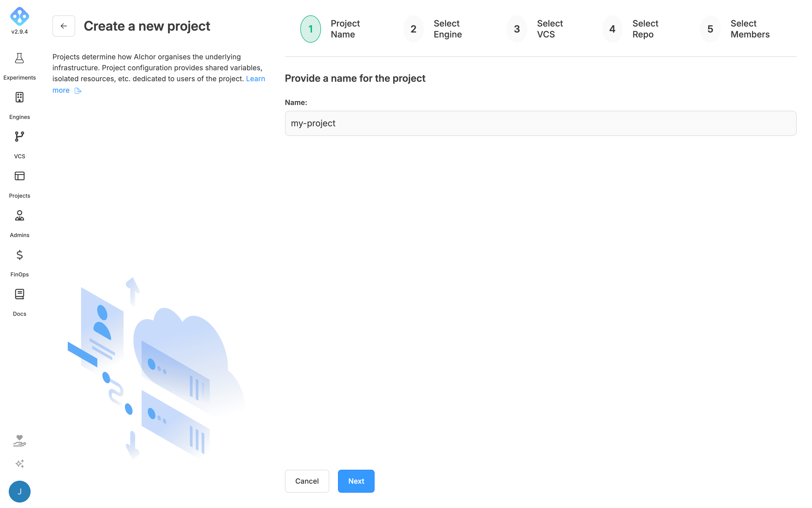Click the Experiments sidebar label
Viewport: 812px width, 508px height.
point(19,78)
